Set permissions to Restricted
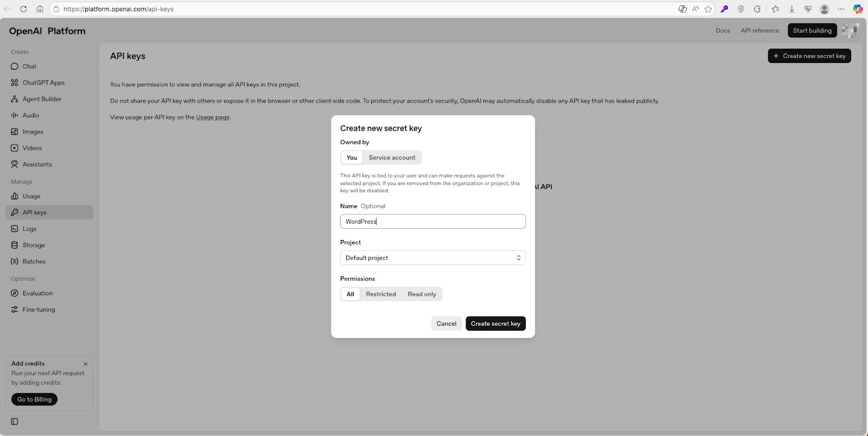 (x=381, y=294)
